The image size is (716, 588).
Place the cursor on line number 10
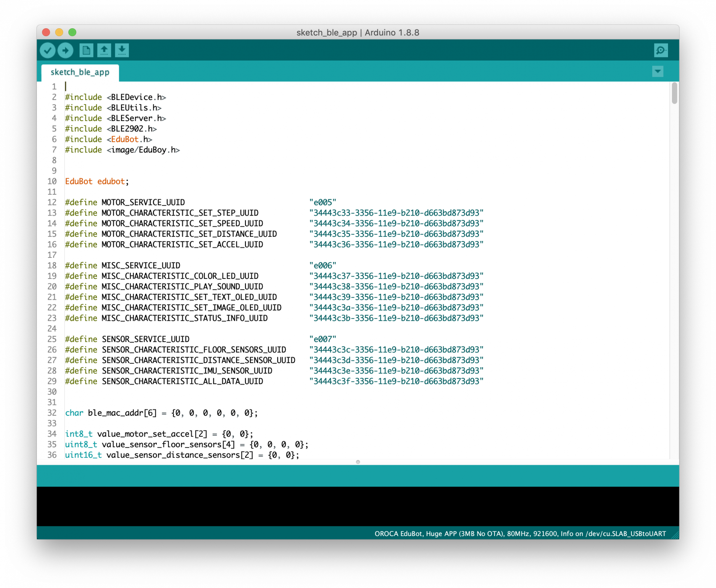click(52, 182)
